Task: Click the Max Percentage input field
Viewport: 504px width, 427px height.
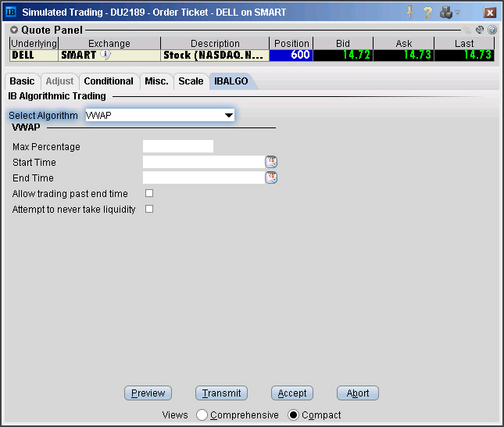Action: pyautogui.click(x=178, y=146)
